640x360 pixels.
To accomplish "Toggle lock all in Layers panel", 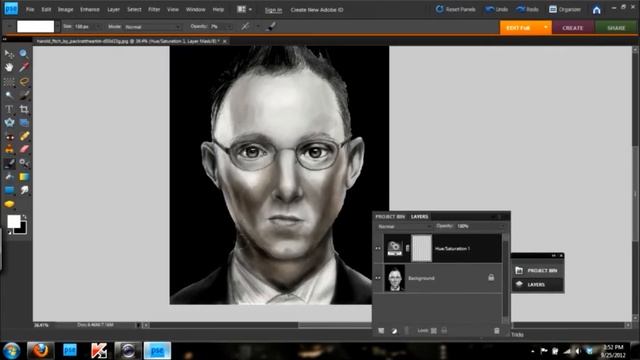I will coord(444,331).
